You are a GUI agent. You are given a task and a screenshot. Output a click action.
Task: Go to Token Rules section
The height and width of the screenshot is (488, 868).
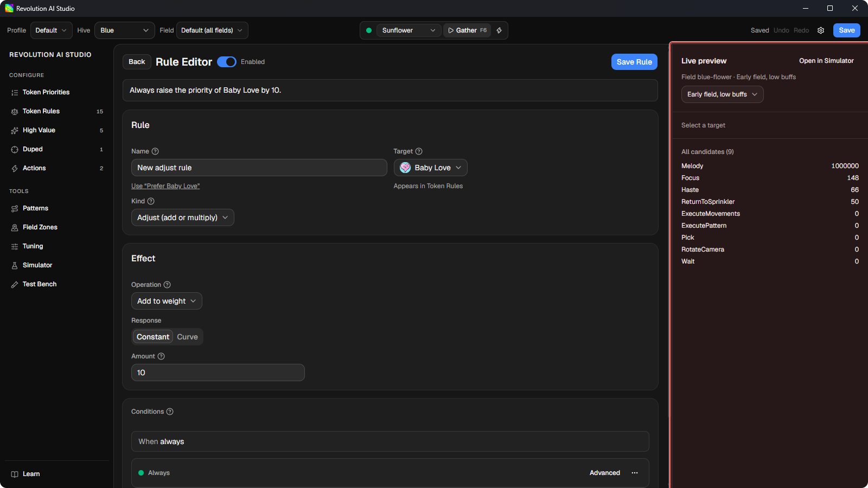pos(57,111)
